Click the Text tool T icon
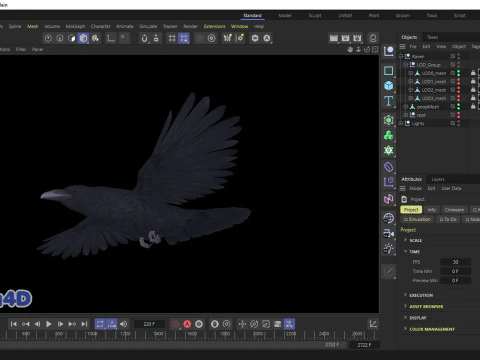The height and width of the screenshot is (360, 480). pyautogui.click(x=389, y=101)
